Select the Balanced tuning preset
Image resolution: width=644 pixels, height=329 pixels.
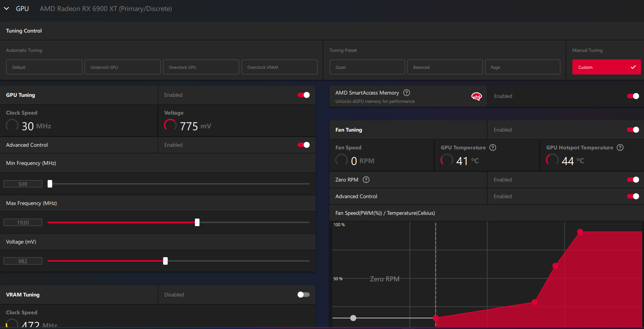pos(445,67)
